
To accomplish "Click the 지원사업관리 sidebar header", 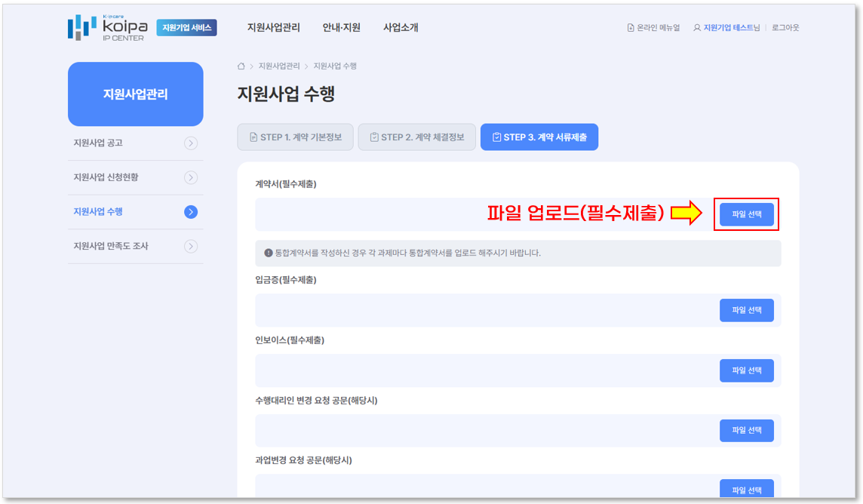I will 135,94.
